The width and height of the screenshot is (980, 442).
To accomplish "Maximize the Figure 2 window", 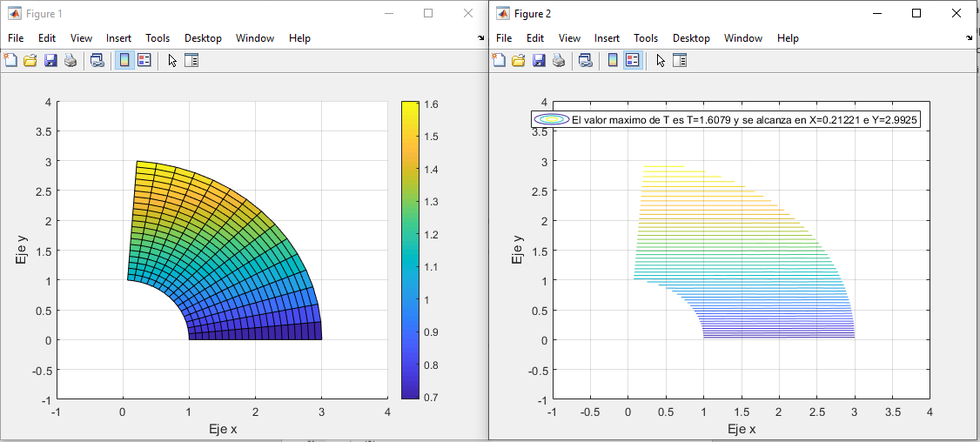I will tap(916, 13).
